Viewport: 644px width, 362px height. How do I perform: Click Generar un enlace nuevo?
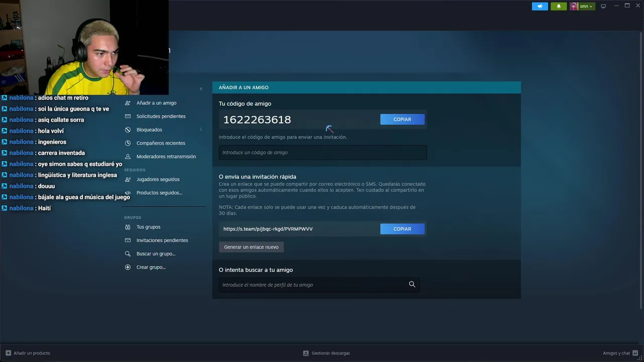(251, 247)
